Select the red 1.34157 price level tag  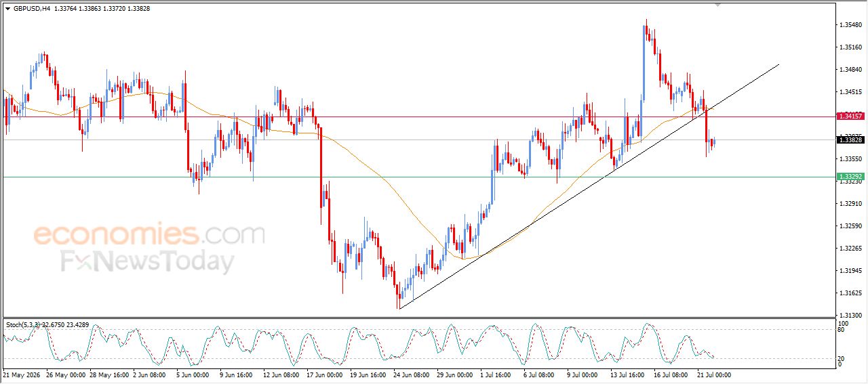coord(850,116)
